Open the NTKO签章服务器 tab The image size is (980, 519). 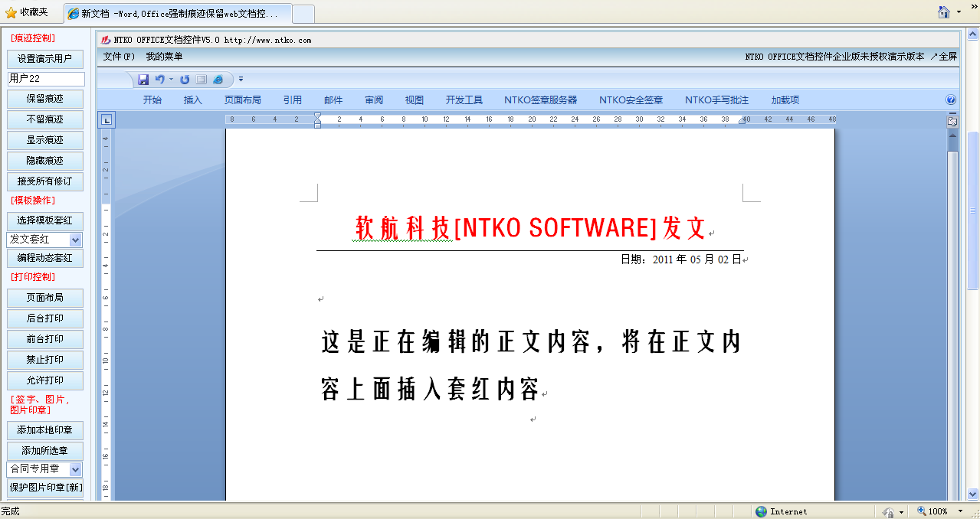coord(541,100)
